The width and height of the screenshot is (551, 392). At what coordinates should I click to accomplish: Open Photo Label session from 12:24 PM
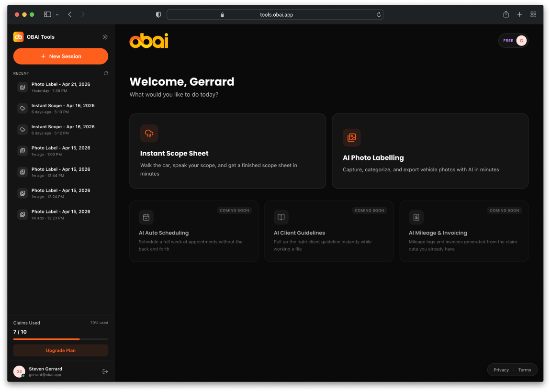61,193
